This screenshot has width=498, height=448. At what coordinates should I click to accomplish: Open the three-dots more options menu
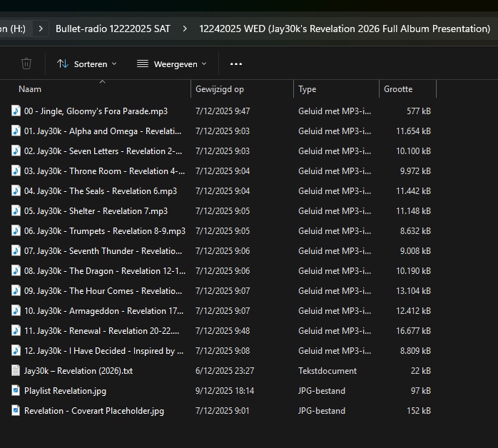236,64
